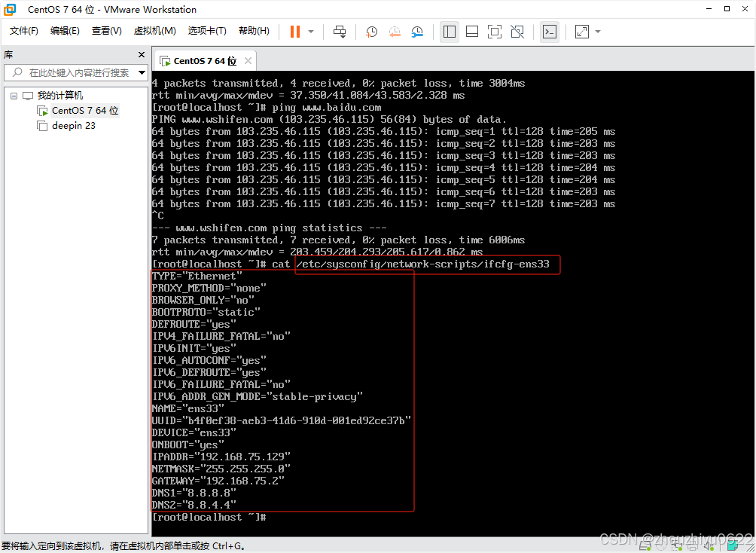Click the NETMASK="255.255.255.0" line
The height and width of the screenshot is (553, 756).
[221, 469]
